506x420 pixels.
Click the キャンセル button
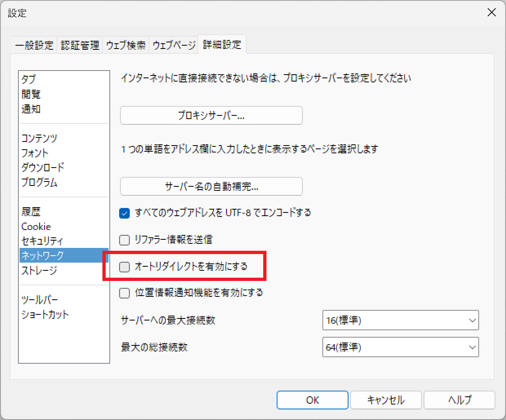(386, 400)
